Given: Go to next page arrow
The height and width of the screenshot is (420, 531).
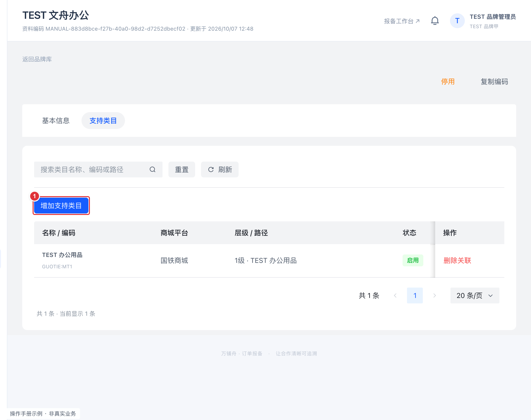Looking at the screenshot, I should (x=435, y=295).
